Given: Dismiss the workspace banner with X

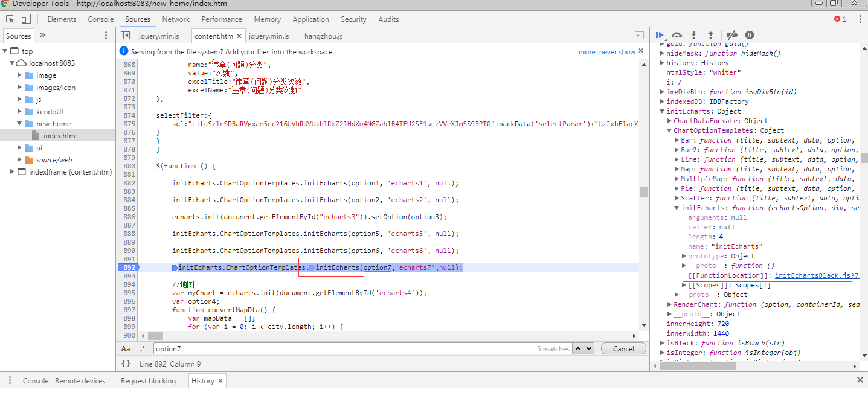Looking at the screenshot, I should point(641,51).
